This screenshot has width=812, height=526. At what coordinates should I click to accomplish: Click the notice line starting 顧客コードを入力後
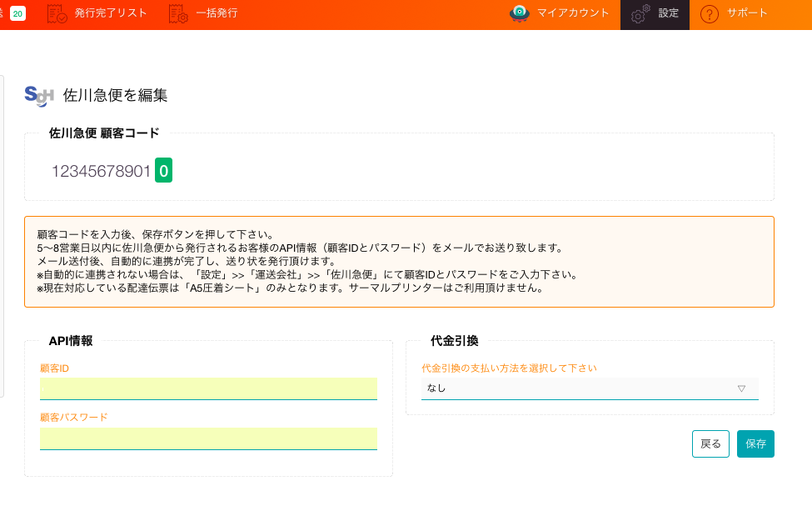point(156,234)
